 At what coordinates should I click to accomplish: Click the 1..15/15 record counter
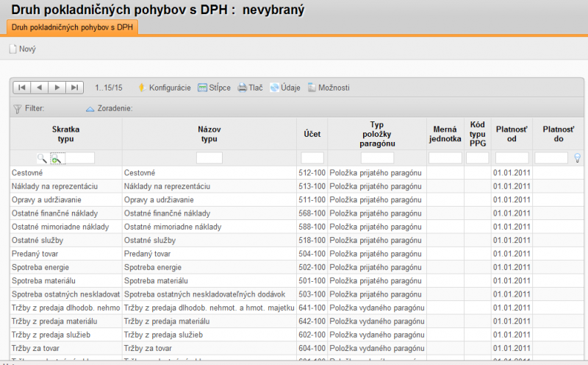(x=109, y=88)
